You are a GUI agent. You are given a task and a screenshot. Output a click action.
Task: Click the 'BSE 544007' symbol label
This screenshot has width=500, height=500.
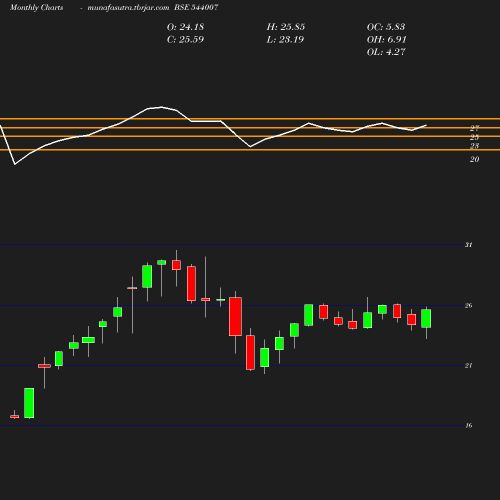pyautogui.click(x=196, y=8)
